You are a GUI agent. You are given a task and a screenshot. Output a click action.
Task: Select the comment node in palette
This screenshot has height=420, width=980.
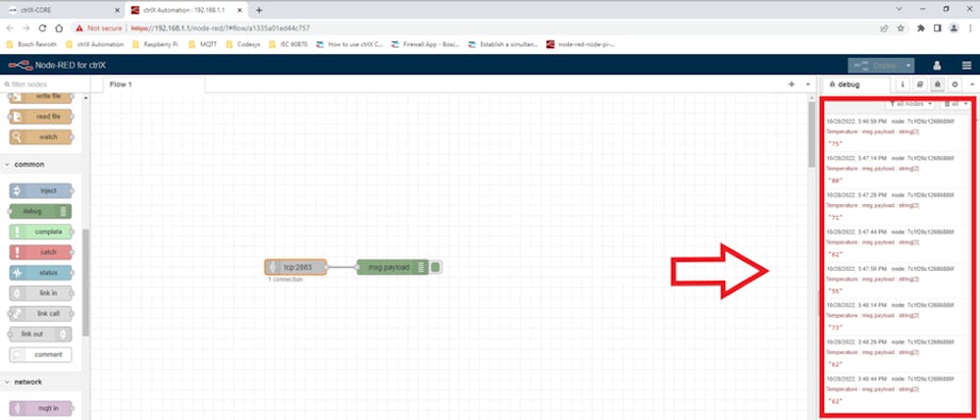(x=40, y=354)
